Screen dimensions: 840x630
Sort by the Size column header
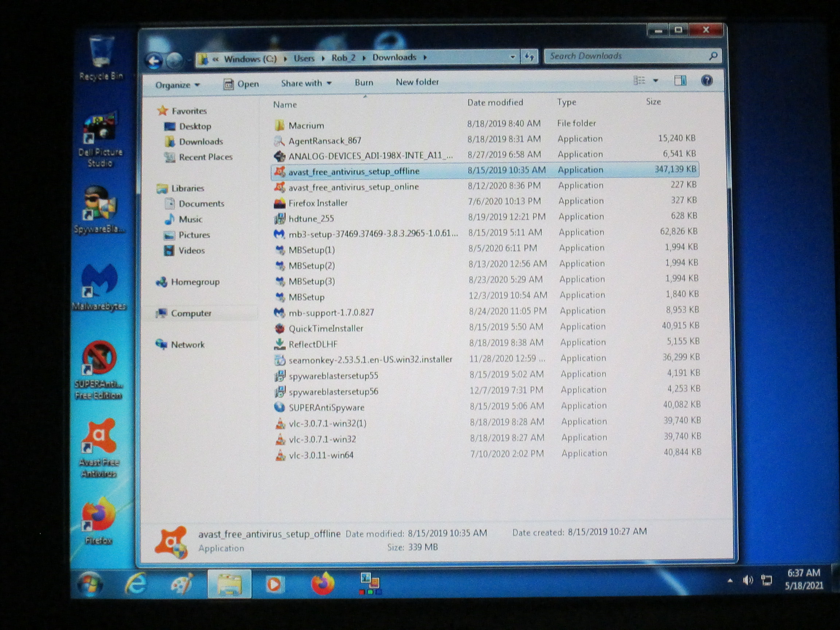(x=653, y=101)
